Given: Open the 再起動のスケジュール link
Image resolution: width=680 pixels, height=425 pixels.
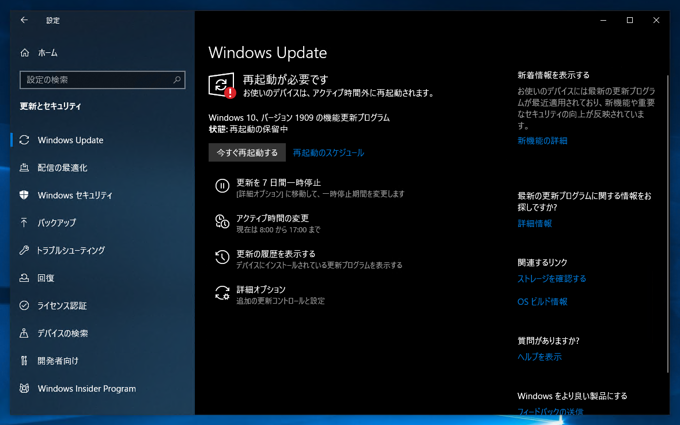Looking at the screenshot, I should pos(328,153).
